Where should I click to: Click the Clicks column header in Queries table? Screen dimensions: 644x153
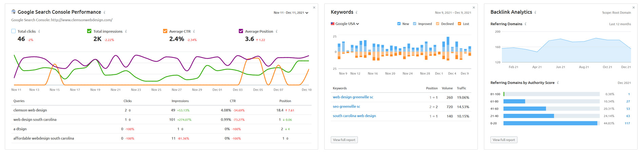click(x=127, y=101)
